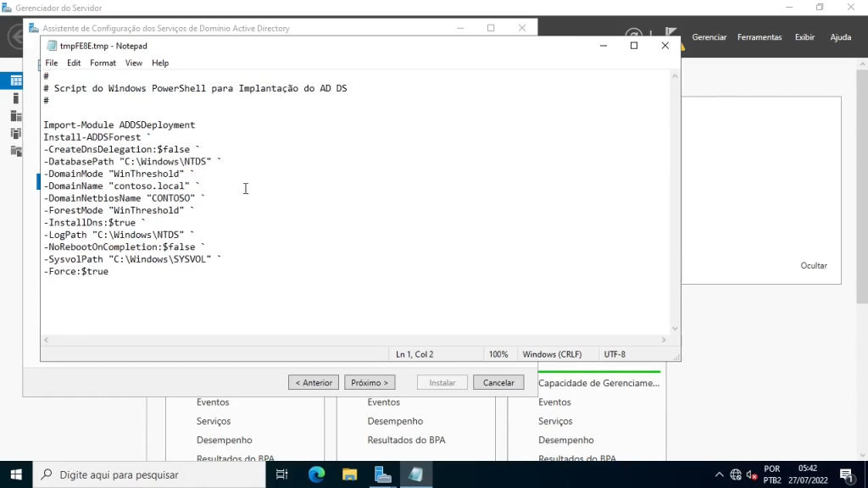868x488 pixels.
Task: Open Ferramentas menu in Server Manager
Action: [x=759, y=37]
